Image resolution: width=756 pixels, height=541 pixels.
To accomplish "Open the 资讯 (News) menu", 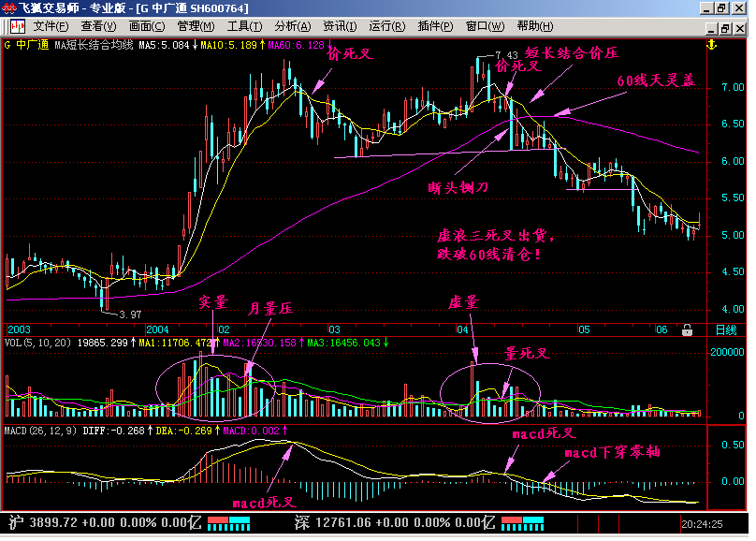I will (342, 25).
